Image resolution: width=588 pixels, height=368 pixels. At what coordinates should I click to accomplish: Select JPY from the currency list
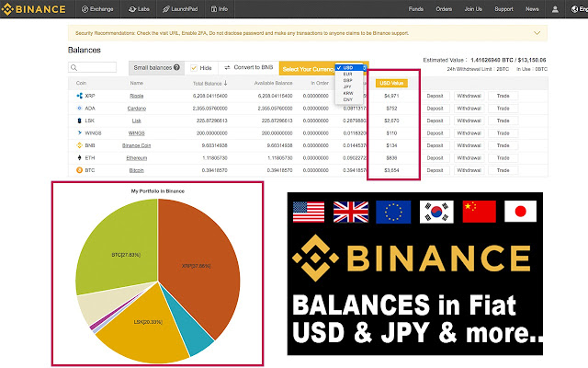tap(347, 86)
